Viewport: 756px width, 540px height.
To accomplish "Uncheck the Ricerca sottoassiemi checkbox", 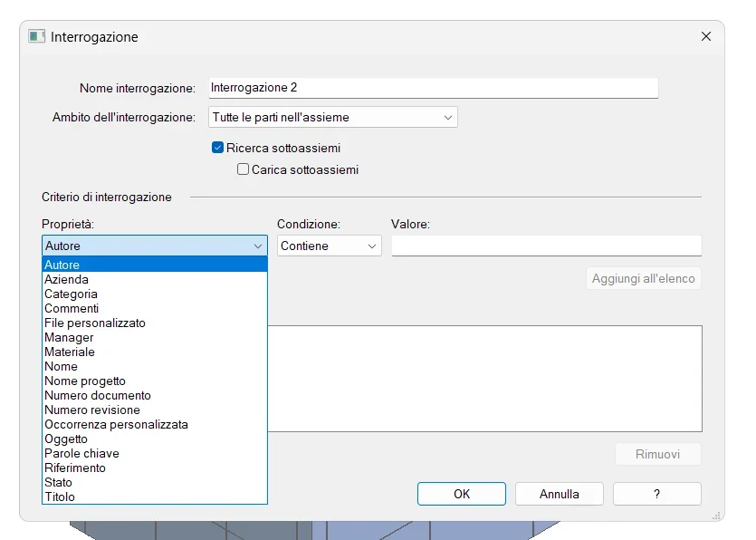I will (217, 148).
